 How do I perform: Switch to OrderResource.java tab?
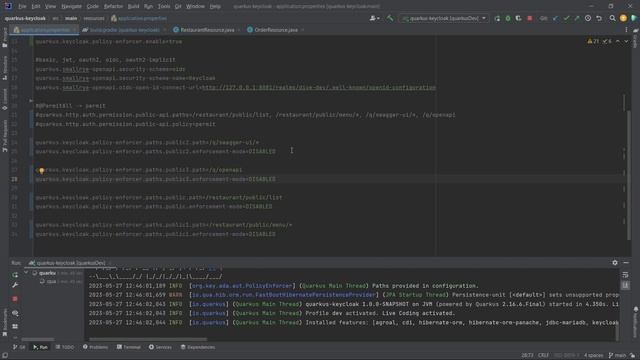(x=276, y=30)
